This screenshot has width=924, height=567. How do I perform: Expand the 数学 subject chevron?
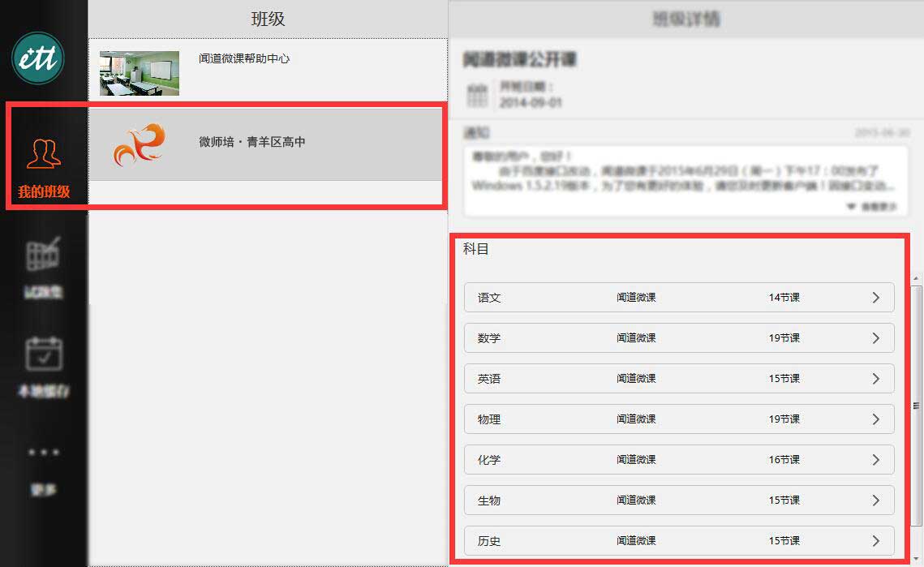pos(875,338)
